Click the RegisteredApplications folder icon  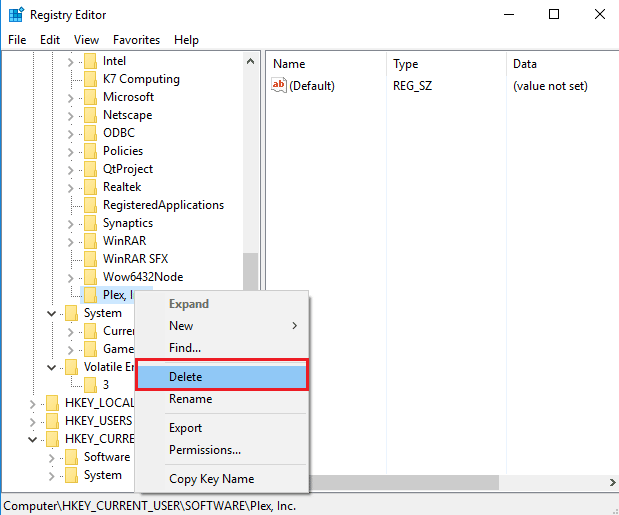pos(90,205)
